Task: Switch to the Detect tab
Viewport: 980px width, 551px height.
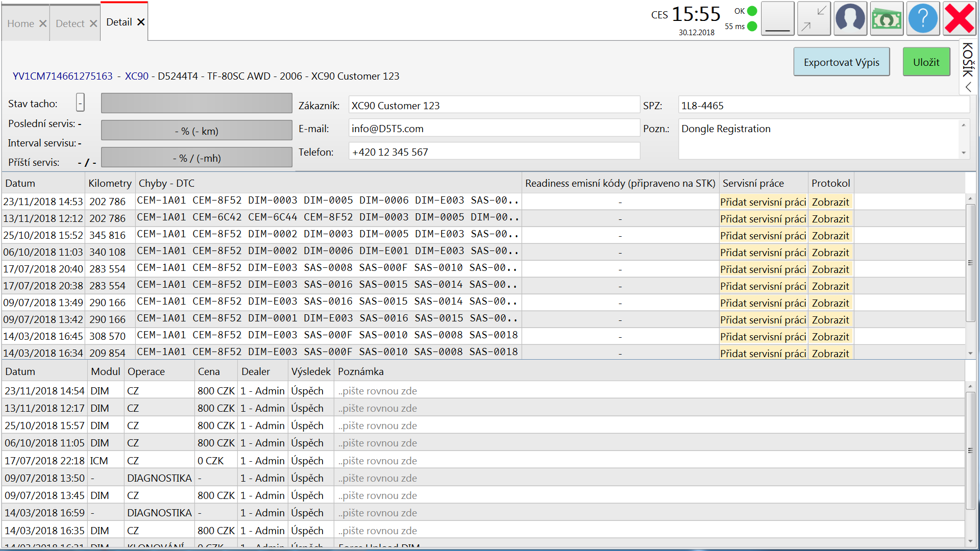Action: tap(70, 23)
